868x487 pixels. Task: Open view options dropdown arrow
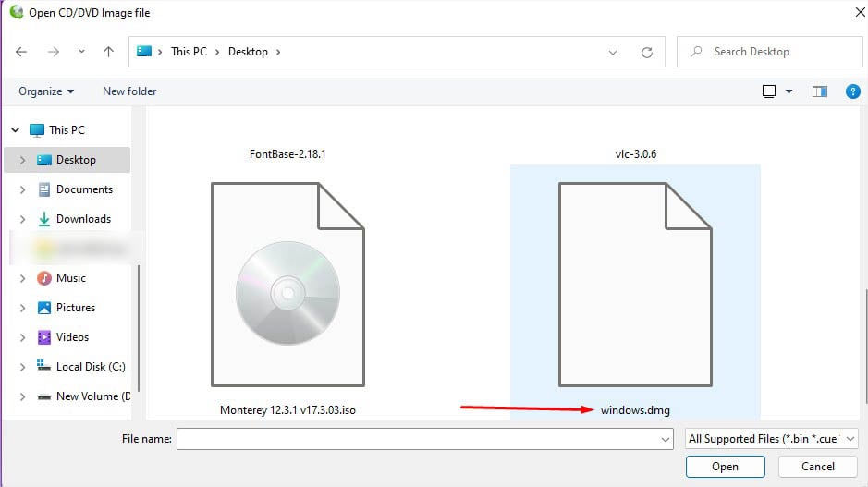pos(789,91)
